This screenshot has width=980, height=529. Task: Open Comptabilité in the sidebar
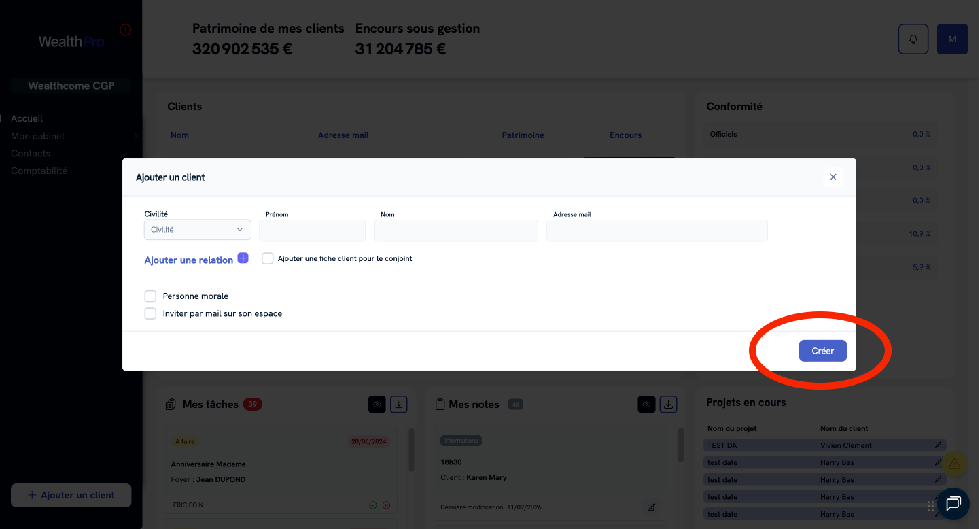pyautogui.click(x=39, y=171)
